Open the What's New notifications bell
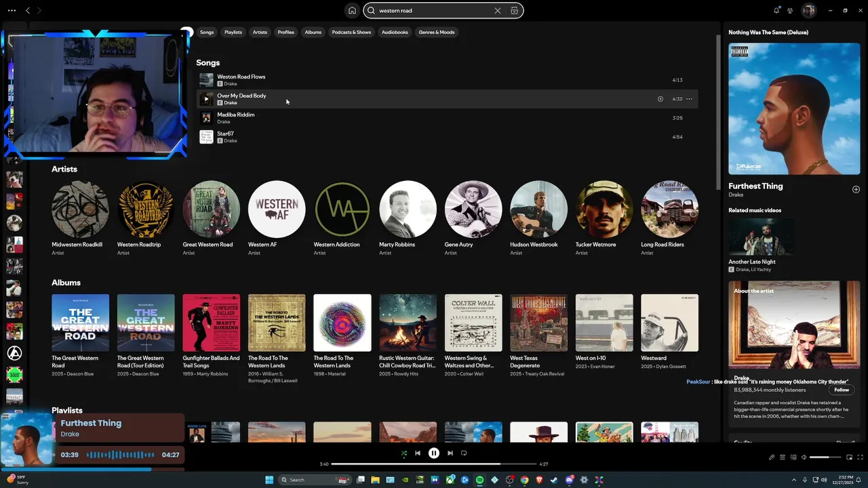Viewport: 868px width, 488px height. [776, 10]
